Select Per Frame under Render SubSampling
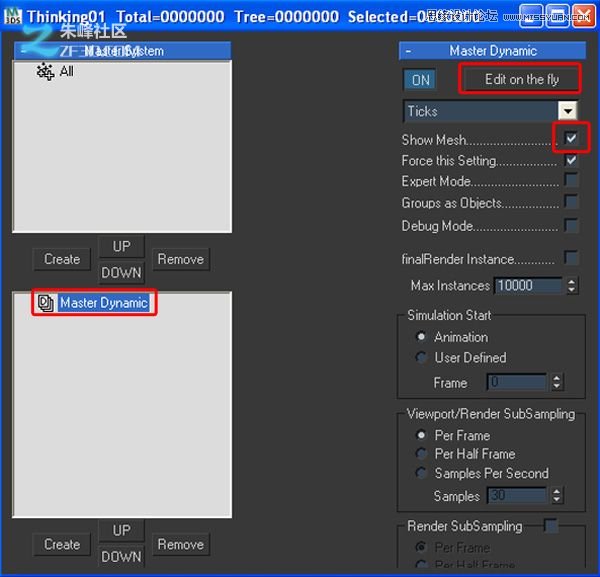The image size is (600, 577). (421, 548)
